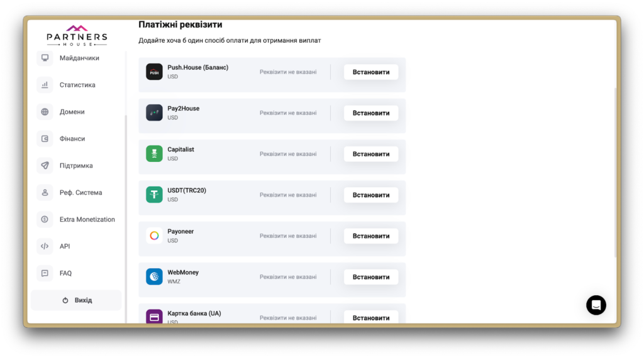Click the WebMoney globe icon
Screen dimensions: 644x358
click(x=154, y=276)
